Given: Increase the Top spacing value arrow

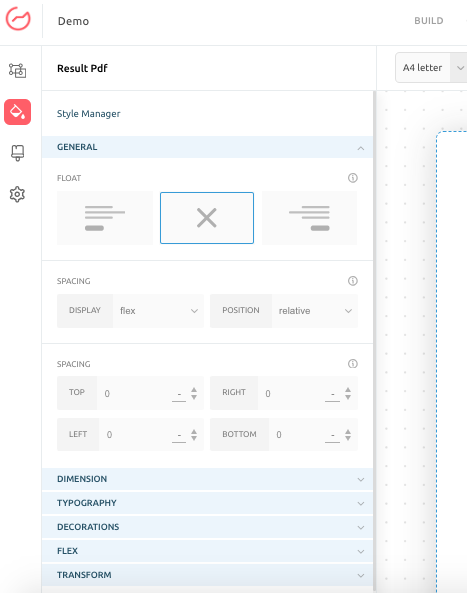Looking at the screenshot, I should point(194,390).
